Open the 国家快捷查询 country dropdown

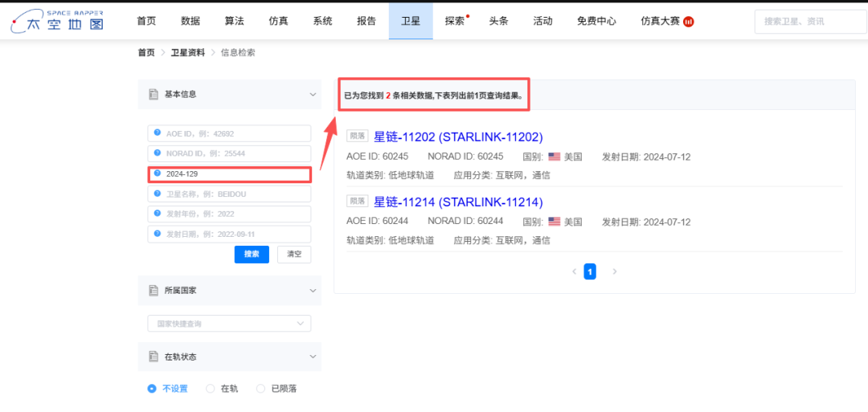(x=229, y=324)
